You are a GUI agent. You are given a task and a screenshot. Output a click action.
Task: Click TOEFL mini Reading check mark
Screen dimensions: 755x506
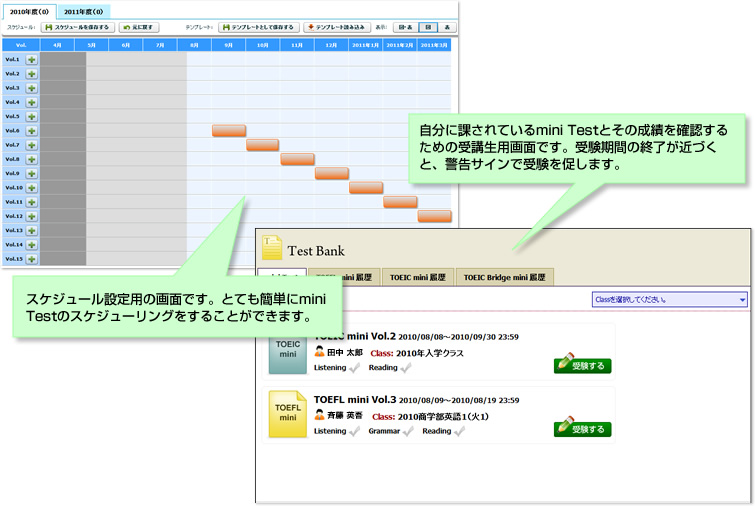pos(459,431)
